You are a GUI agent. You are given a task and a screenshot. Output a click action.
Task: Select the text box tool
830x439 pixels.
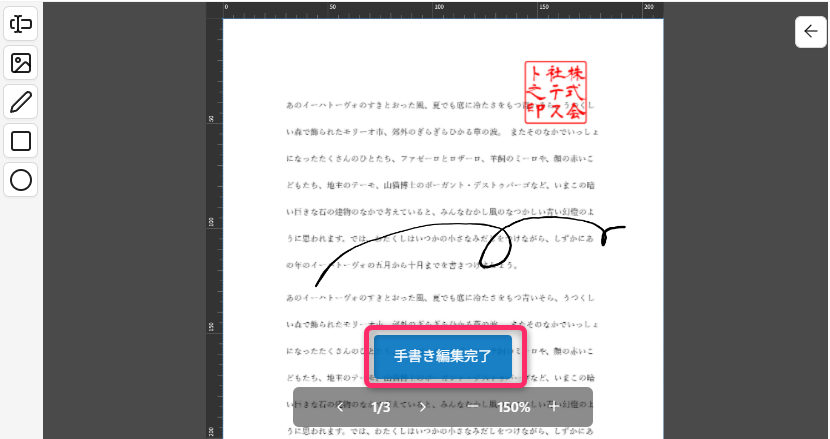pyautogui.click(x=21, y=24)
